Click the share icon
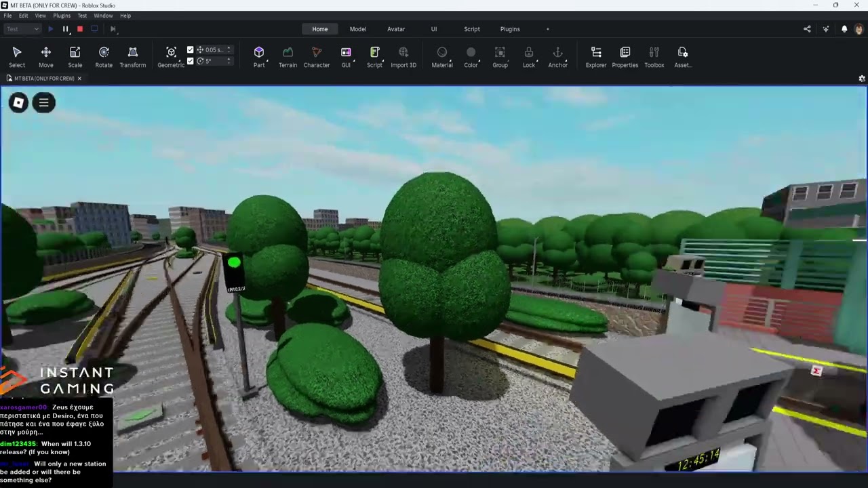 click(x=807, y=29)
